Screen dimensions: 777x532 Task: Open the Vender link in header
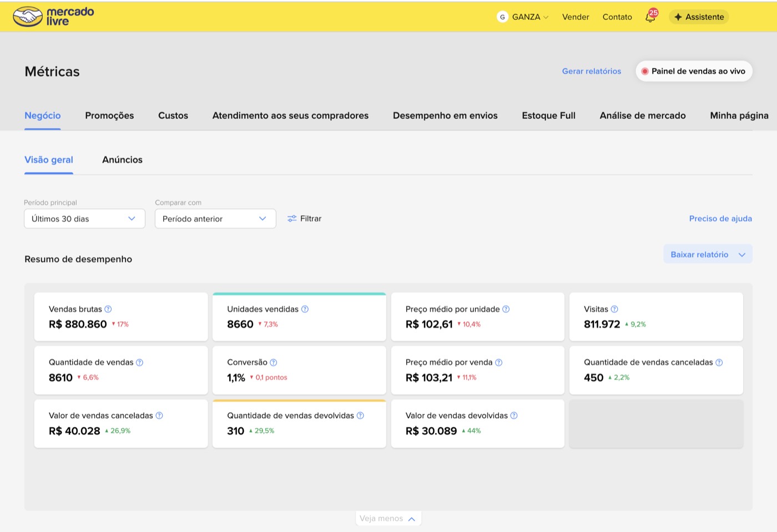tap(576, 17)
